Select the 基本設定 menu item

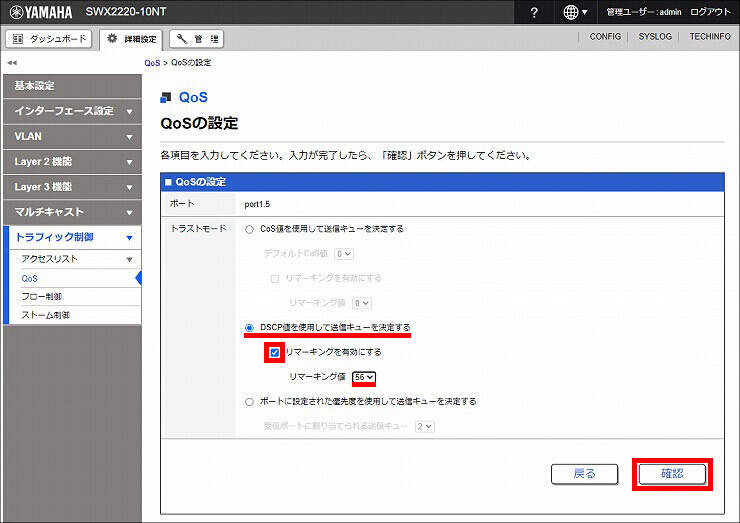pyautogui.click(x=72, y=86)
